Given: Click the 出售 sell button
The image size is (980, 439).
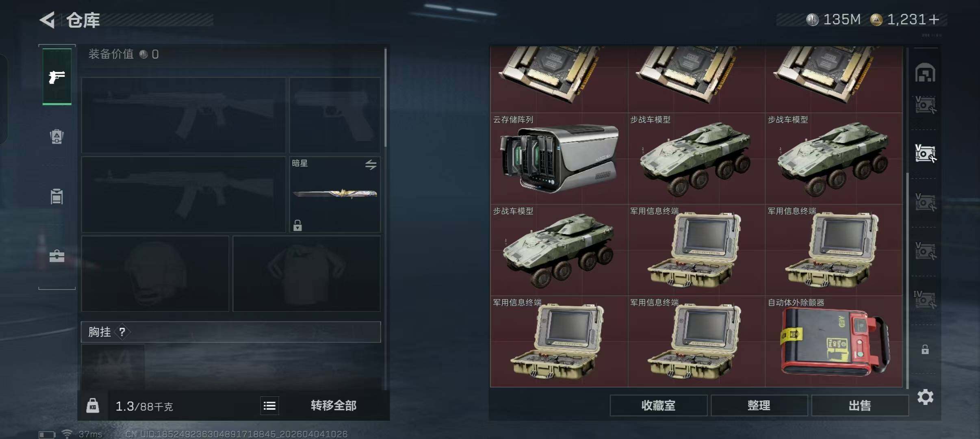Looking at the screenshot, I should (860, 405).
